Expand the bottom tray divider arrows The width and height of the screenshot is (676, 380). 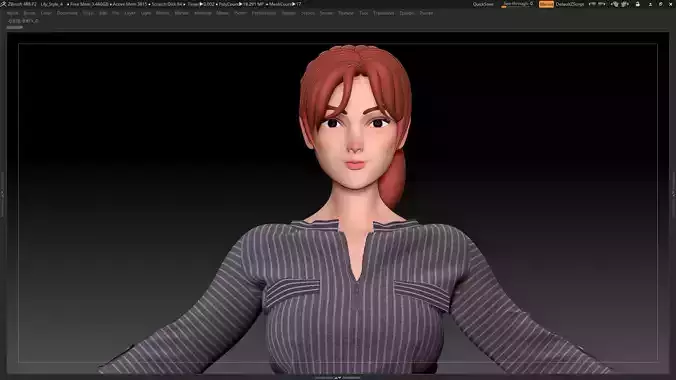tap(338, 377)
